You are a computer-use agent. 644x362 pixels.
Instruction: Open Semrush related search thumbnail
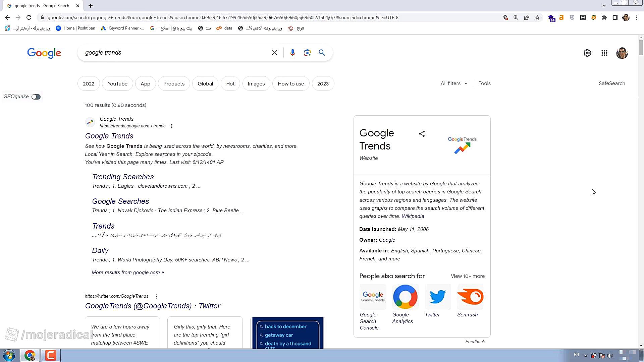470,297
